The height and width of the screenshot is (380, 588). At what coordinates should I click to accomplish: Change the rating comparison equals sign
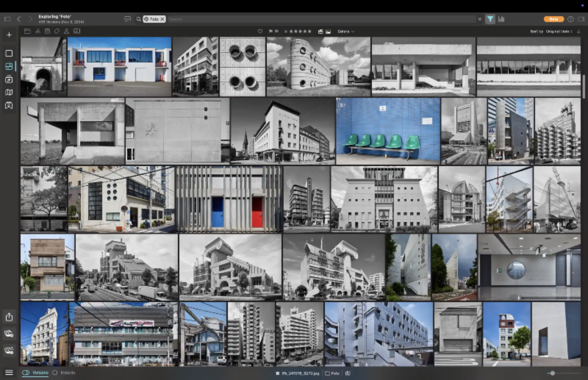[x=286, y=31]
